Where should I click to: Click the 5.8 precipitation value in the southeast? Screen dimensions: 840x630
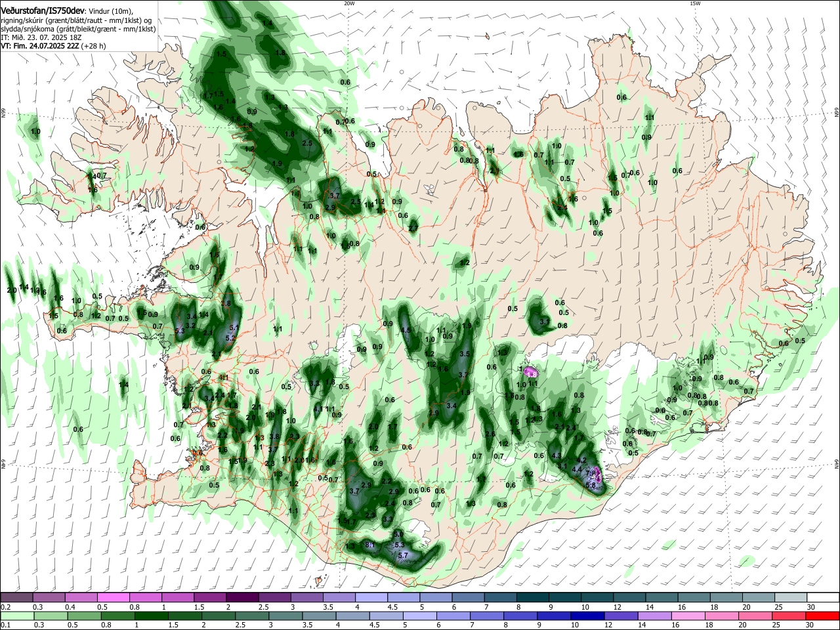tap(590, 486)
